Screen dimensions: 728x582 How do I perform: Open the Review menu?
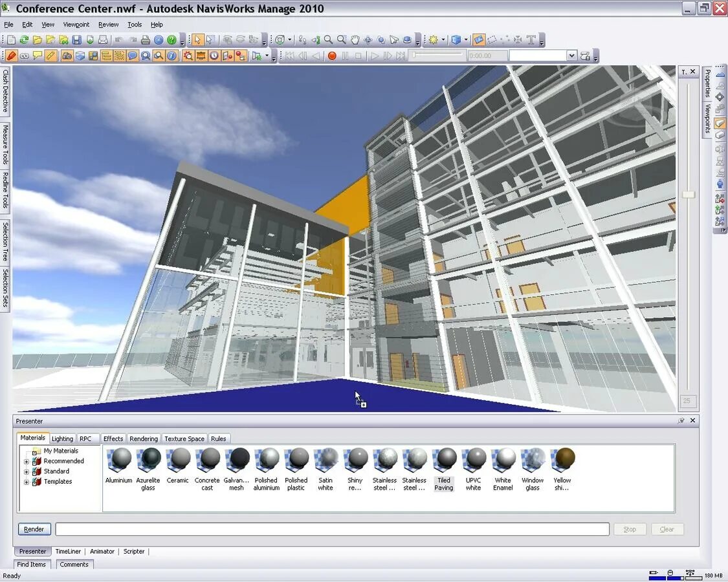pyautogui.click(x=108, y=25)
